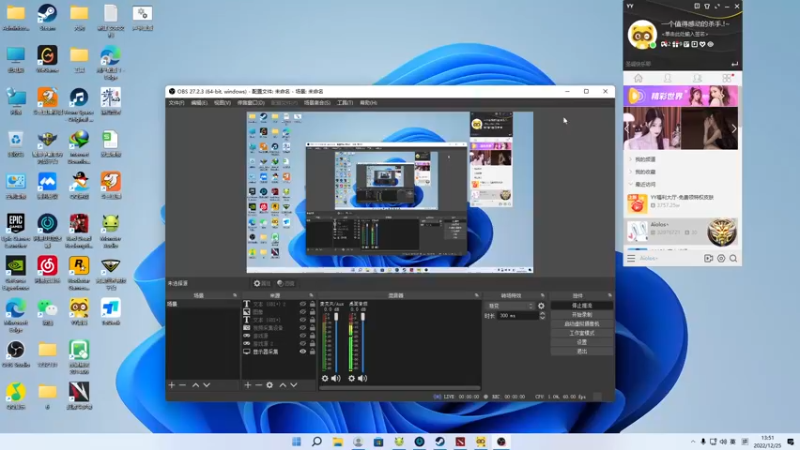
Task: Click OBS icon on the taskbar
Action: [501, 441]
